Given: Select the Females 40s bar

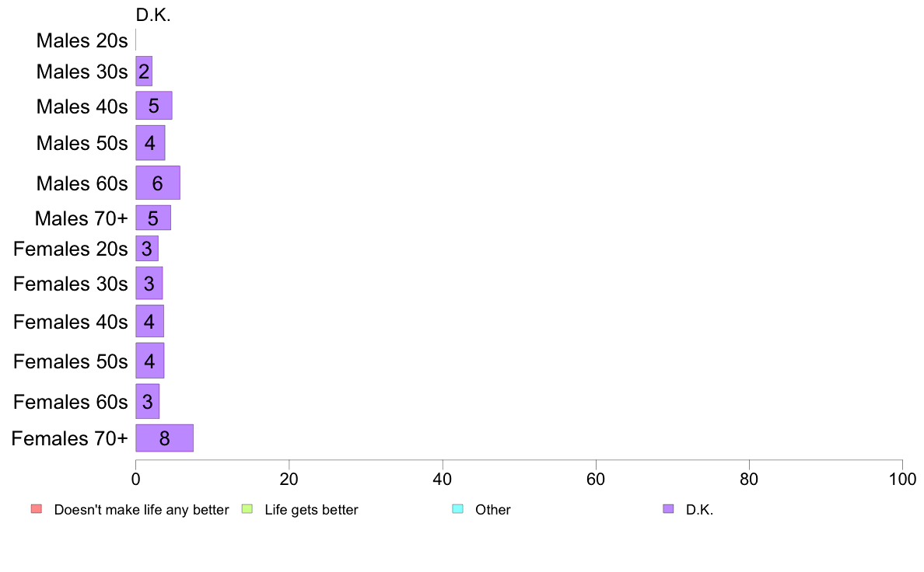Looking at the screenshot, I should (149, 322).
